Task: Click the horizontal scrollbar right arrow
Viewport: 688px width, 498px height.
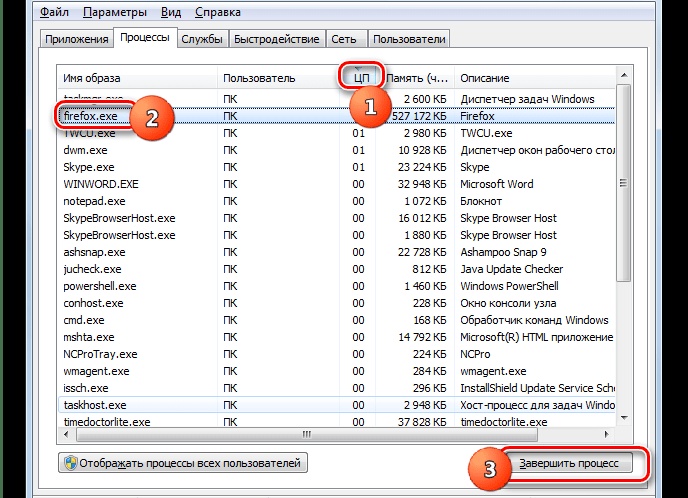Action: point(607,434)
